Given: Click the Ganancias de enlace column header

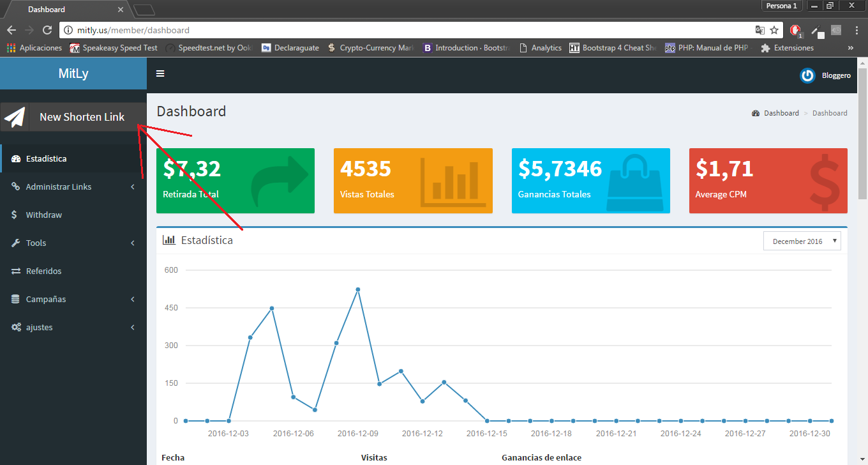Looking at the screenshot, I should (x=542, y=457).
